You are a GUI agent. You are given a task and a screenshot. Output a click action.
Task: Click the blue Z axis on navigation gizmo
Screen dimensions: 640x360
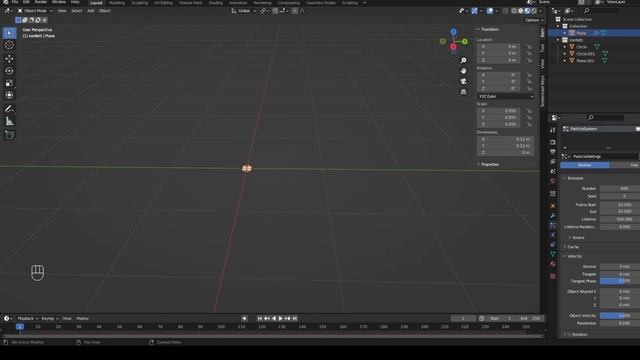[453, 32]
